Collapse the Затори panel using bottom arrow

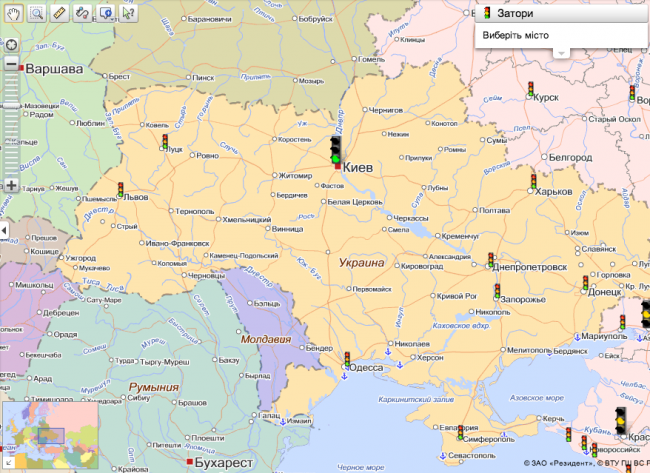tap(561, 52)
